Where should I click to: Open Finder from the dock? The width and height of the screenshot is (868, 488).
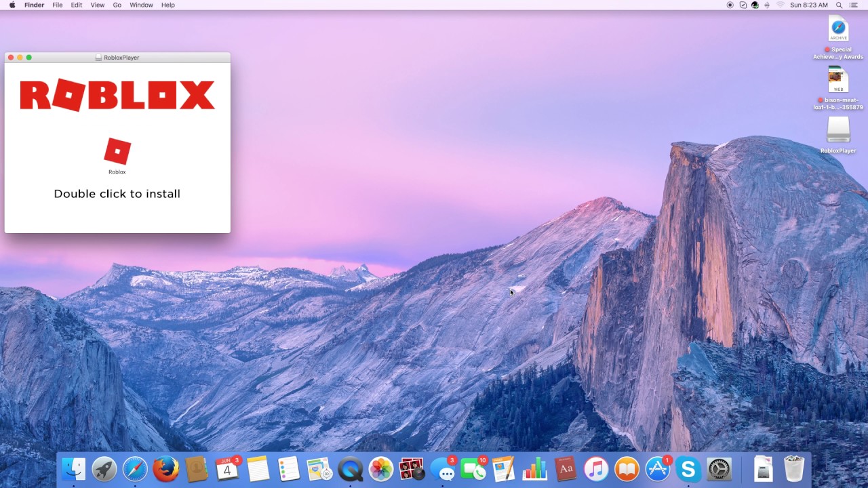73,469
